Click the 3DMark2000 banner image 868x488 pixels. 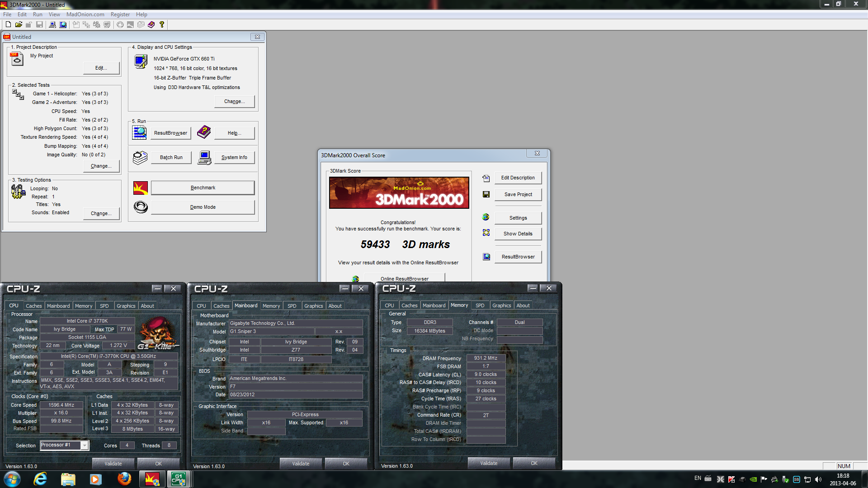pyautogui.click(x=399, y=193)
